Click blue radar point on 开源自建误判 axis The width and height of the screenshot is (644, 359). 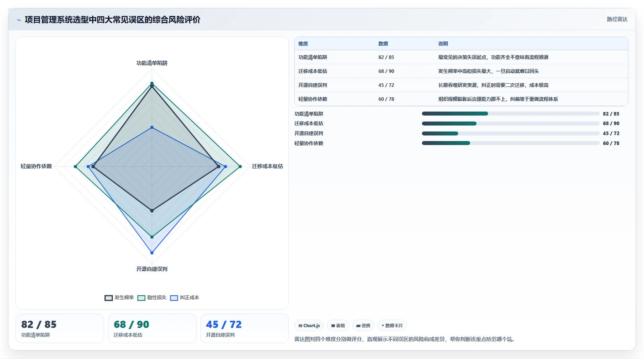152,253
